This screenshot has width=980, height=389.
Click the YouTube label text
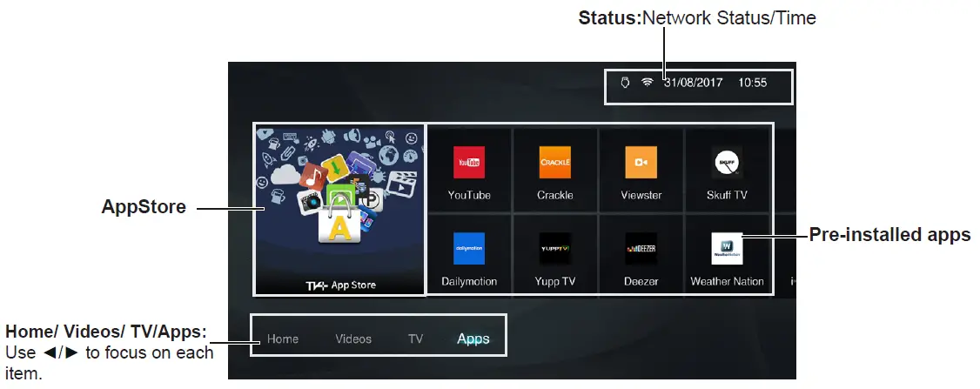pyautogui.click(x=469, y=195)
